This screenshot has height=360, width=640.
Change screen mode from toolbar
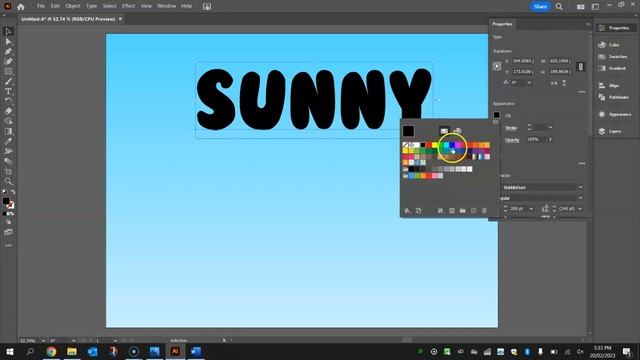(8, 232)
